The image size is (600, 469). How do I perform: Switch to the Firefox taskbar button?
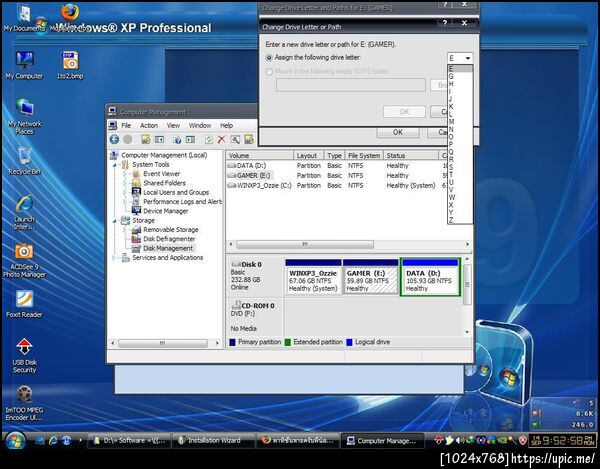click(298, 441)
